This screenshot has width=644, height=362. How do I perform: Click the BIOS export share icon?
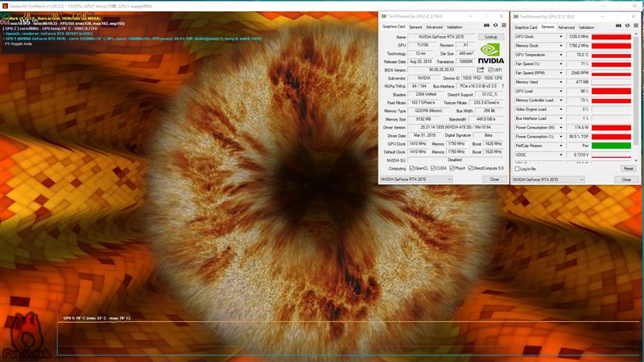point(481,69)
